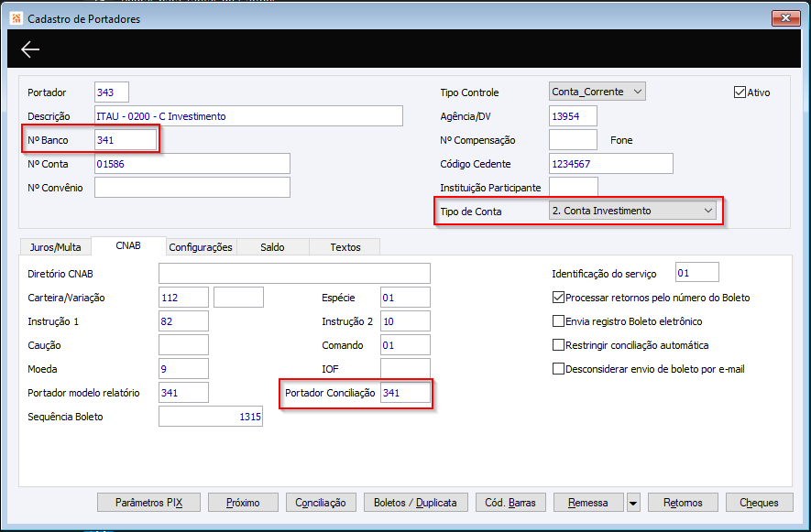Viewport: 811px width, 532px height.
Task: Open the Tipo Controle dropdown
Action: (x=597, y=92)
